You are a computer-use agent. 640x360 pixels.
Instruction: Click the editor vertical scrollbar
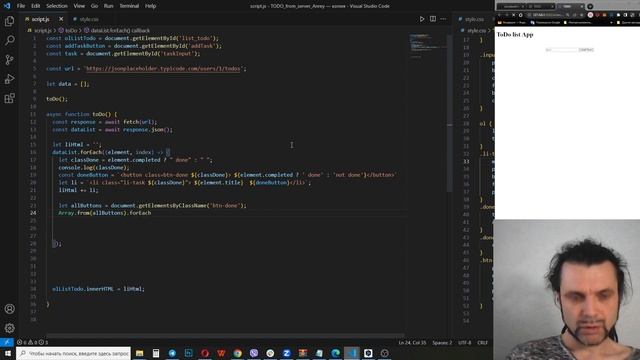(x=449, y=114)
